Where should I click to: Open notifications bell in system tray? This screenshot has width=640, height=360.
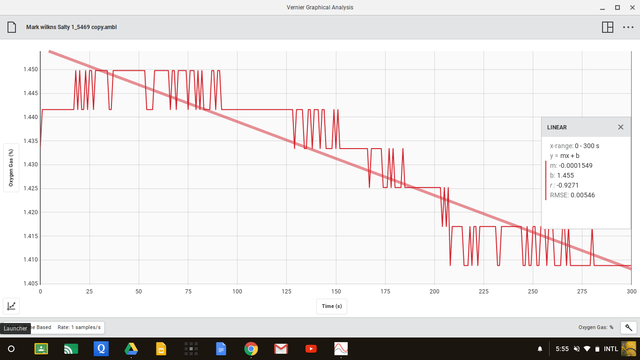click(540, 349)
